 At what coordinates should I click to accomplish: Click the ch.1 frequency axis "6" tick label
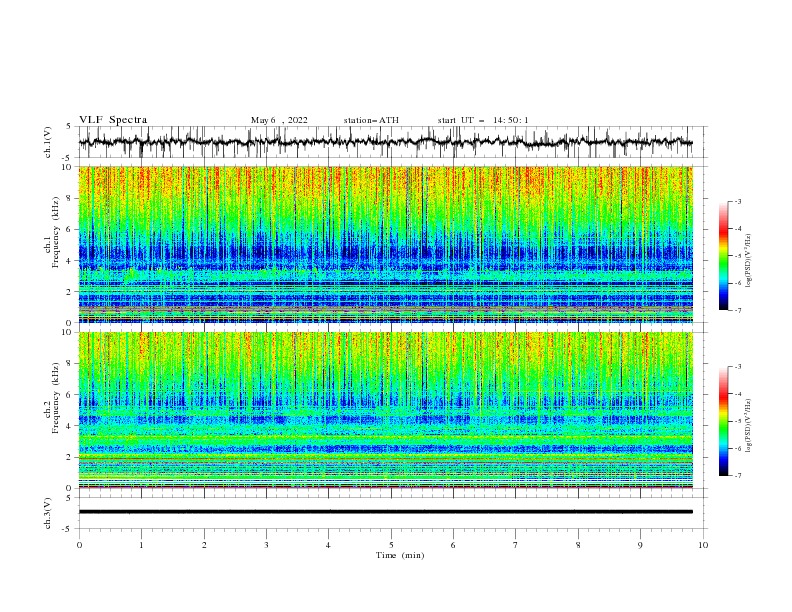70,229
